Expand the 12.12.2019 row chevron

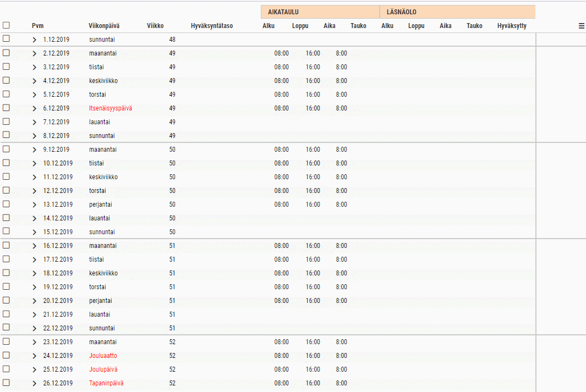34,191
